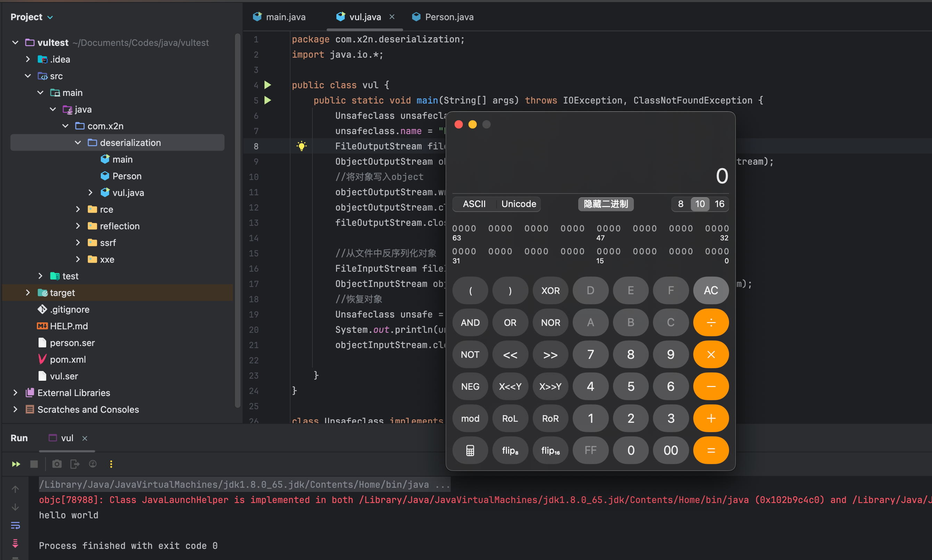Click the AC clear button
This screenshot has height=560, width=932.
pyautogui.click(x=711, y=290)
